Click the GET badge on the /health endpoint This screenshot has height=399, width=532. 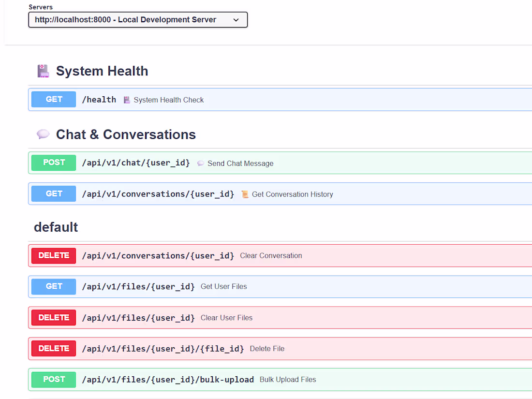coord(53,99)
